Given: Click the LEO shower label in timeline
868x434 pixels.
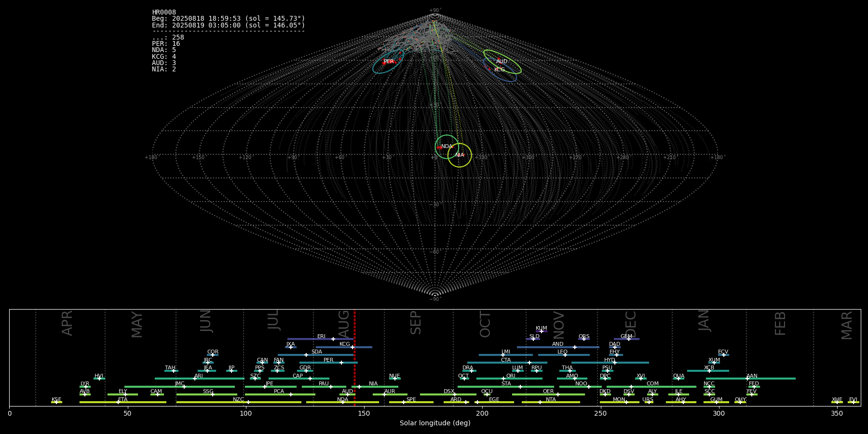Looking at the screenshot, I should point(563,352).
